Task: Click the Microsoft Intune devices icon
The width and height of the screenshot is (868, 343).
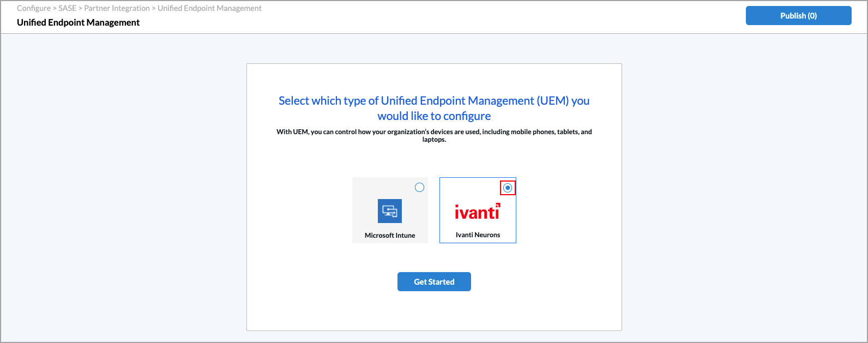Action: point(389,210)
